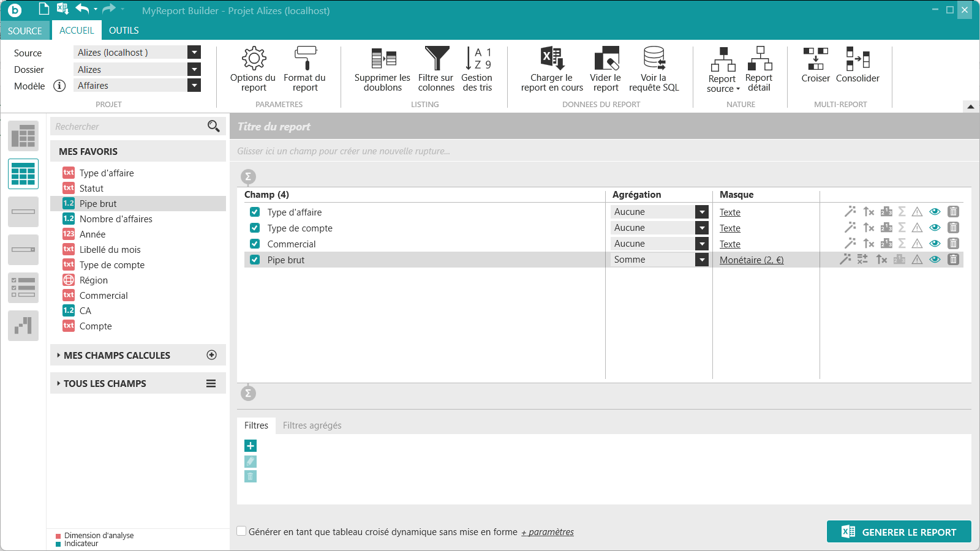Expand TOUS LES CHAMPS section
Image resolution: width=980 pixels, height=551 pixels.
click(105, 384)
